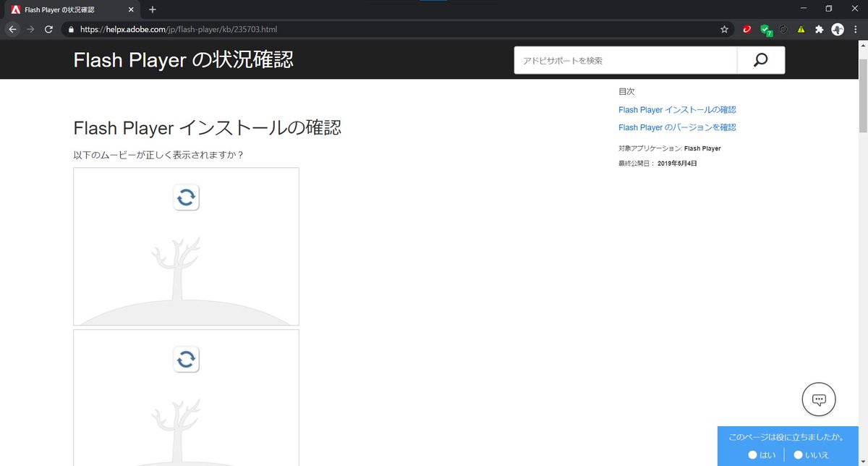Select the はい radio button

752,455
